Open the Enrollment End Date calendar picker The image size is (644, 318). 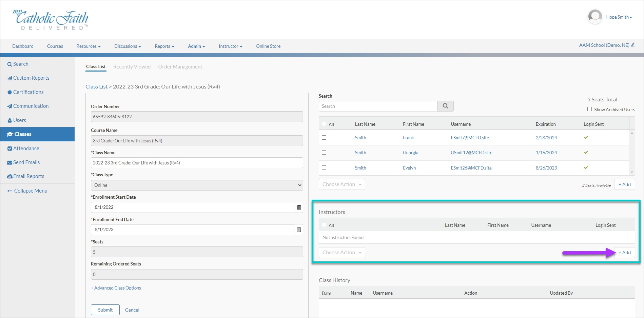click(299, 230)
